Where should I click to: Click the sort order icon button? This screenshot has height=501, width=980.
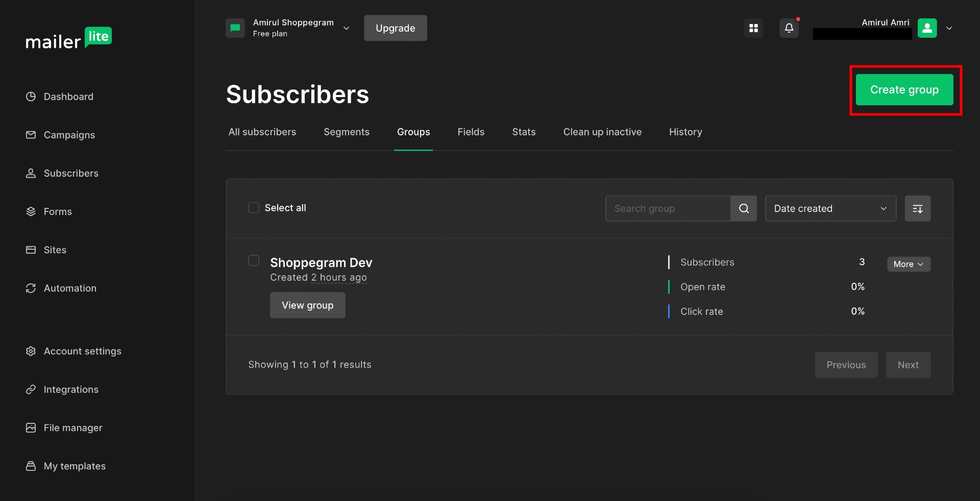(917, 208)
